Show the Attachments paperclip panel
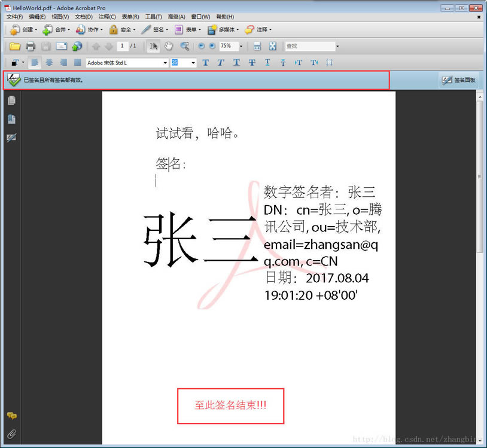This screenshot has height=448, width=487. [12, 434]
